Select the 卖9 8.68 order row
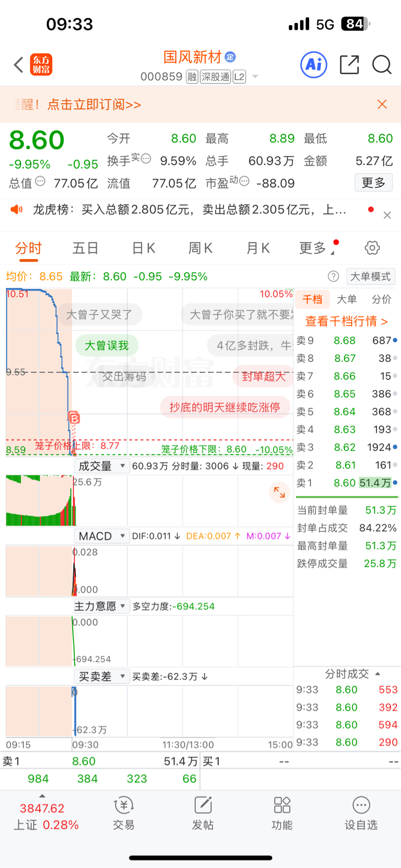The height and width of the screenshot is (868, 401). point(347,341)
